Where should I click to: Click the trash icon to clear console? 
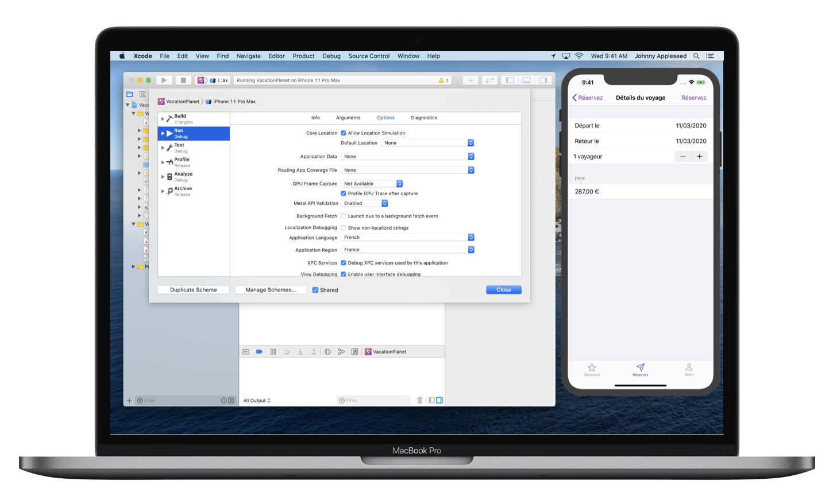pyautogui.click(x=420, y=400)
